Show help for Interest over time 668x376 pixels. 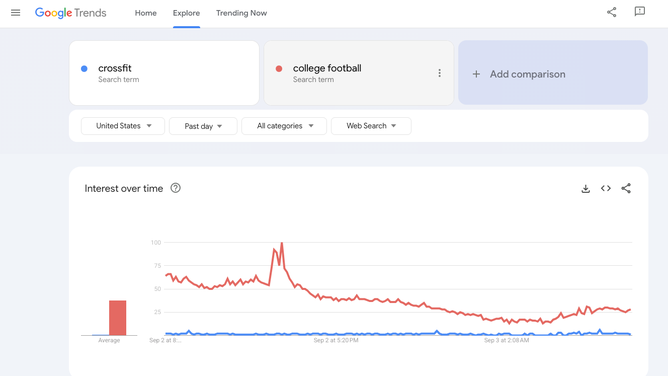pos(176,188)
